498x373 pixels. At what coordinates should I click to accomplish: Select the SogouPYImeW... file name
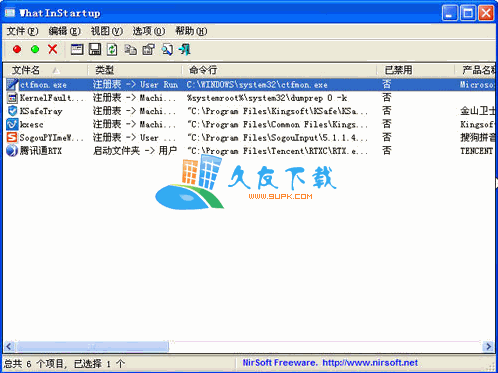tap(51, 138)
